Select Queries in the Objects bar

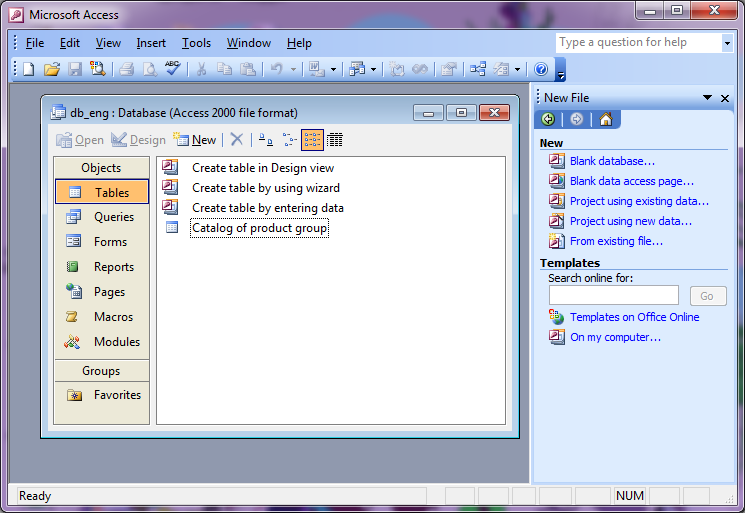102,217
